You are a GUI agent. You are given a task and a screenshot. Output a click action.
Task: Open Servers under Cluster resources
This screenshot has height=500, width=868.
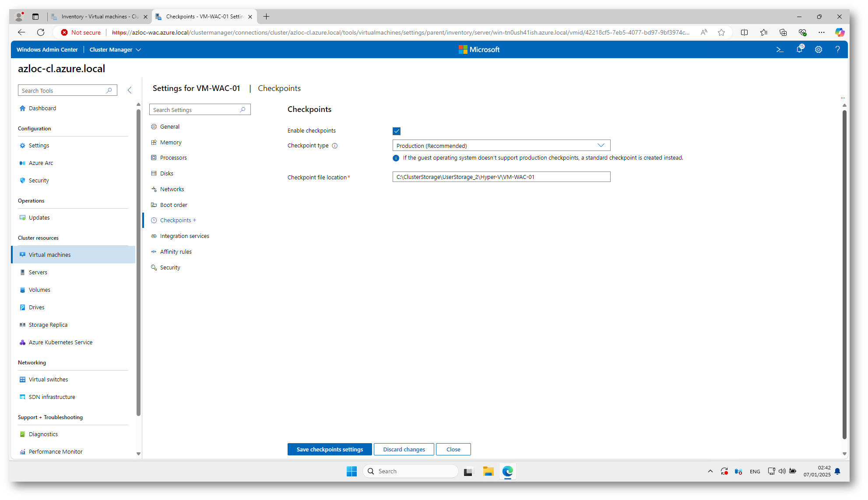(x=38, y=273)
